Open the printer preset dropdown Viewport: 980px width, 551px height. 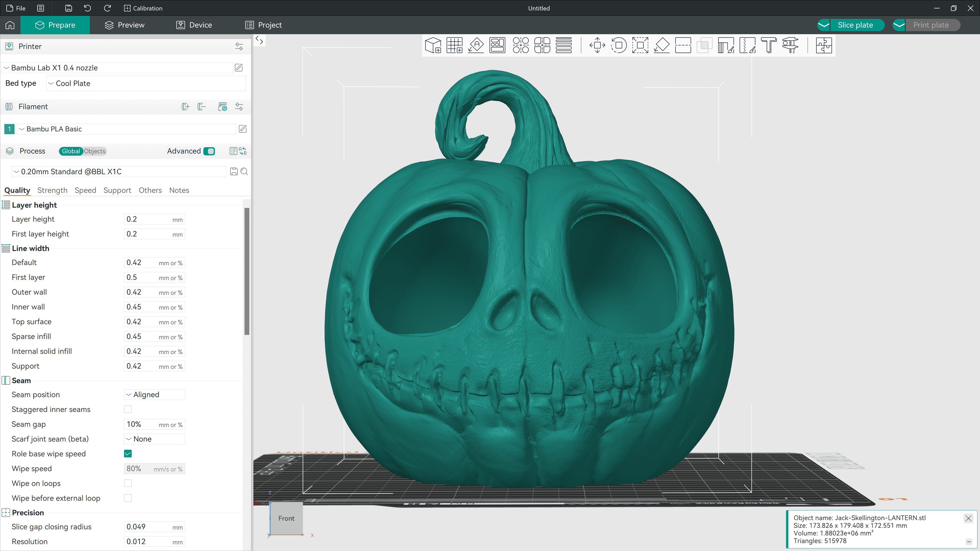(118, 68)
